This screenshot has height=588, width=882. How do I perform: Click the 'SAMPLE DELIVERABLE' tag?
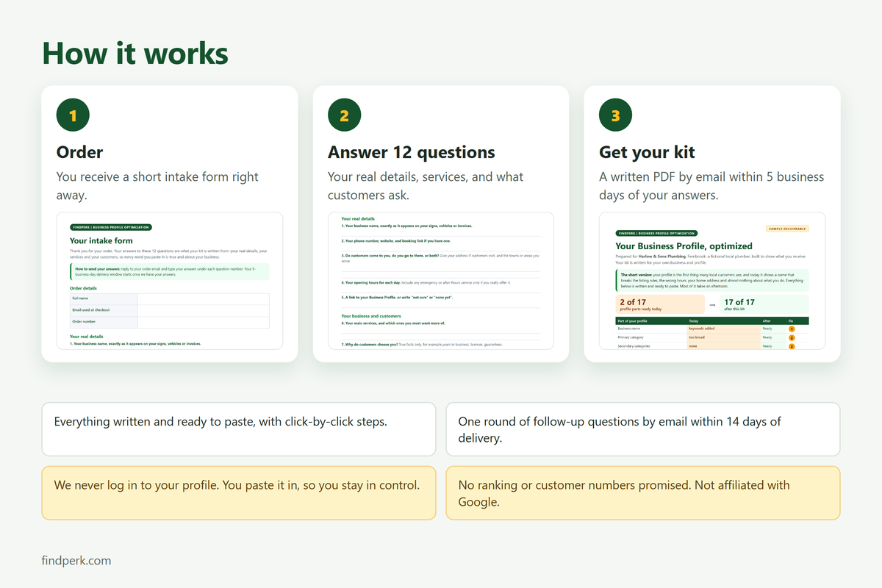point(787,229)
